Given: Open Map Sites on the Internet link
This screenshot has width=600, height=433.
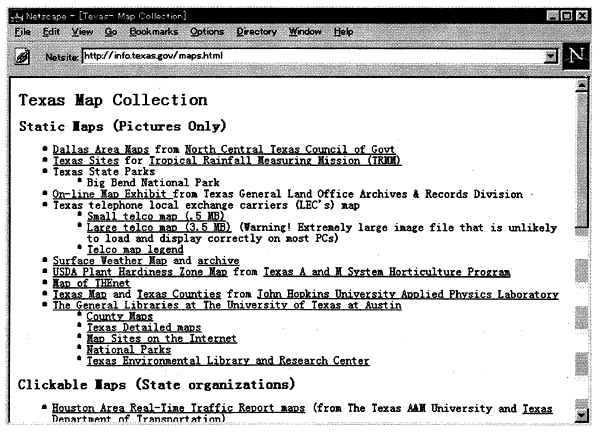Looking at the screenshot, I should pos(161,339).
